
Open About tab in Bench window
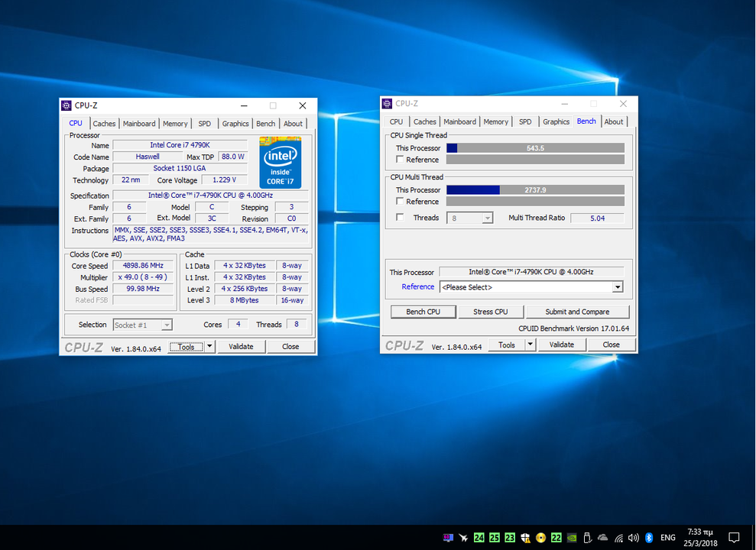(614, 122)
